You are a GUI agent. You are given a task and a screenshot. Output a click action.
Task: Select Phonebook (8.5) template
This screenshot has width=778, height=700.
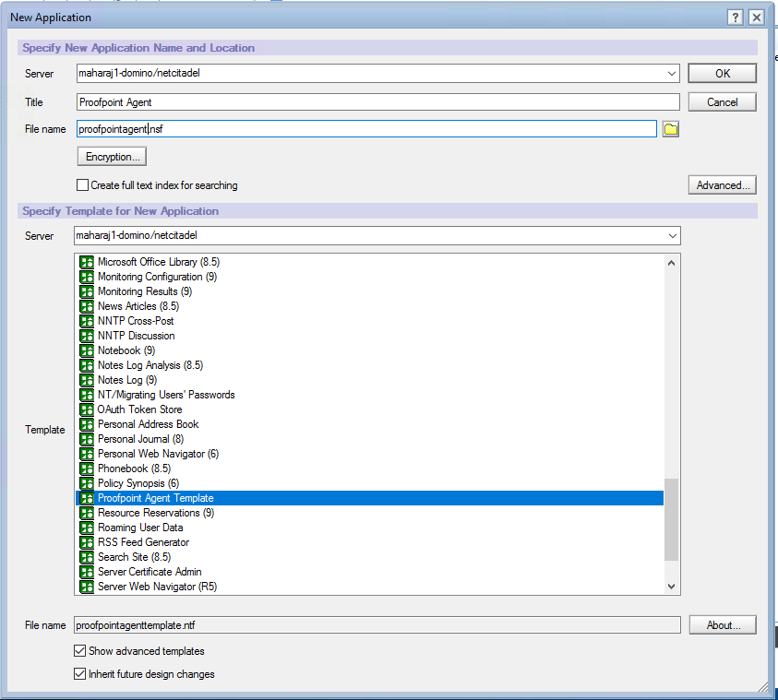[369, 469]
